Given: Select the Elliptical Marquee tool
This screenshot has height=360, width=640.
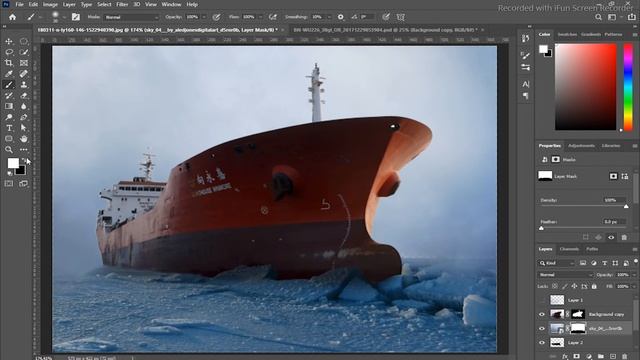Looking at the screenshot, I should [24, 41].
